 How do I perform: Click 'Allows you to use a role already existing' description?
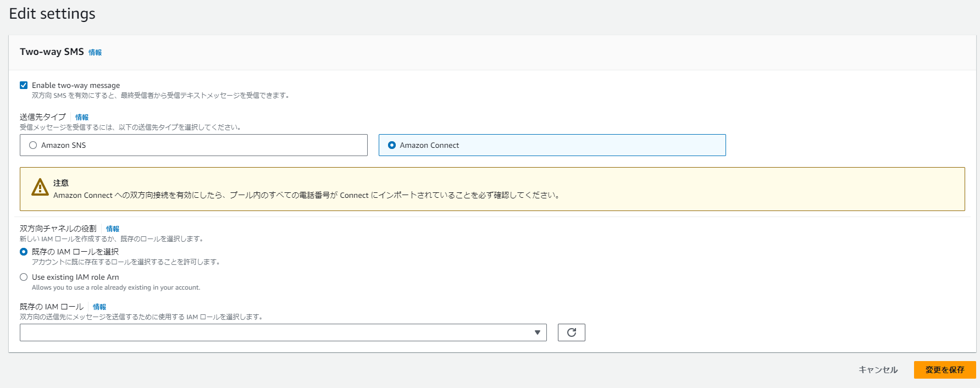116,287
